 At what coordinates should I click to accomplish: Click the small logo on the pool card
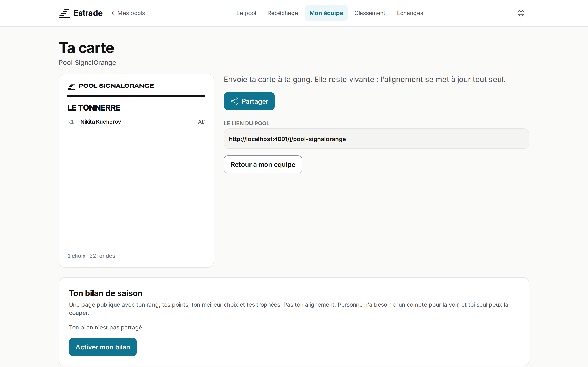coord(71,86)
